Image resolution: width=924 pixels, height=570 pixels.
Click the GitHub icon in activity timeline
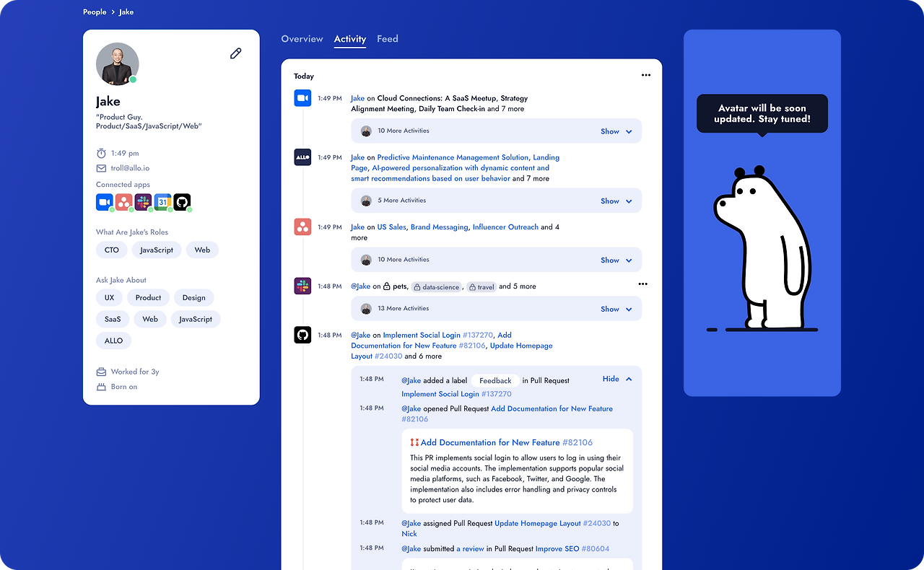pyautogui.click(x=302, y=335)
